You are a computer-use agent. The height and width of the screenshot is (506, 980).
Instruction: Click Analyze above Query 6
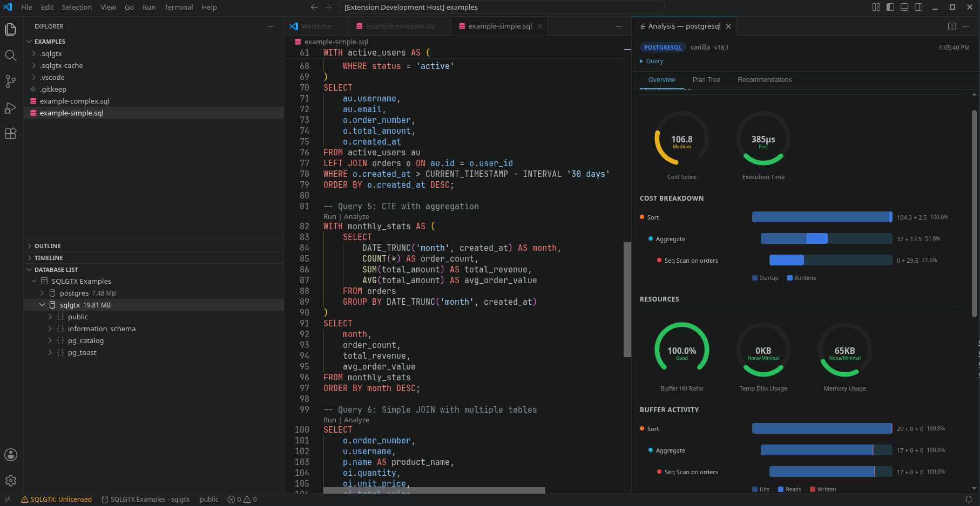pyautogui.click(x=356, y=420)
